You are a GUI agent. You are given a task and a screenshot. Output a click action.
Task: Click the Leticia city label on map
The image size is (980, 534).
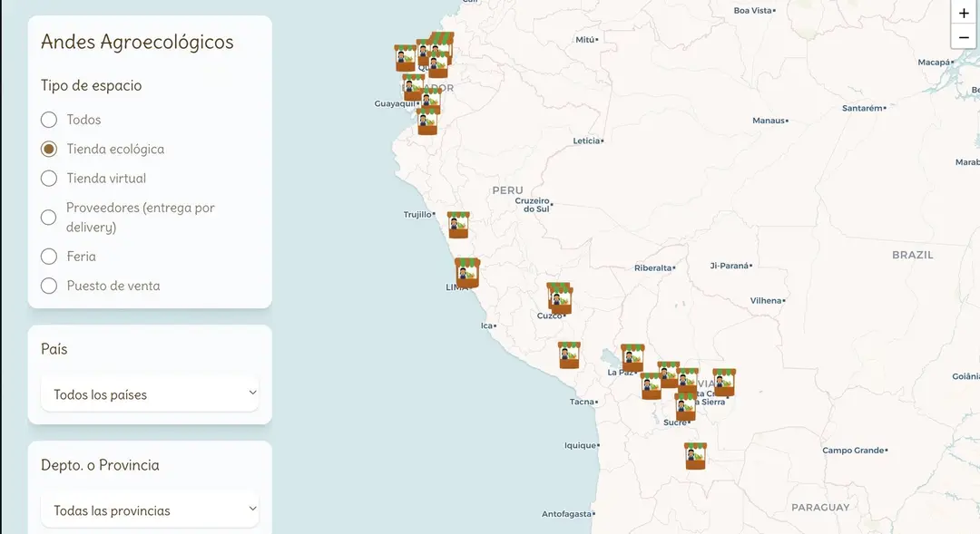[x=586, y=141]
